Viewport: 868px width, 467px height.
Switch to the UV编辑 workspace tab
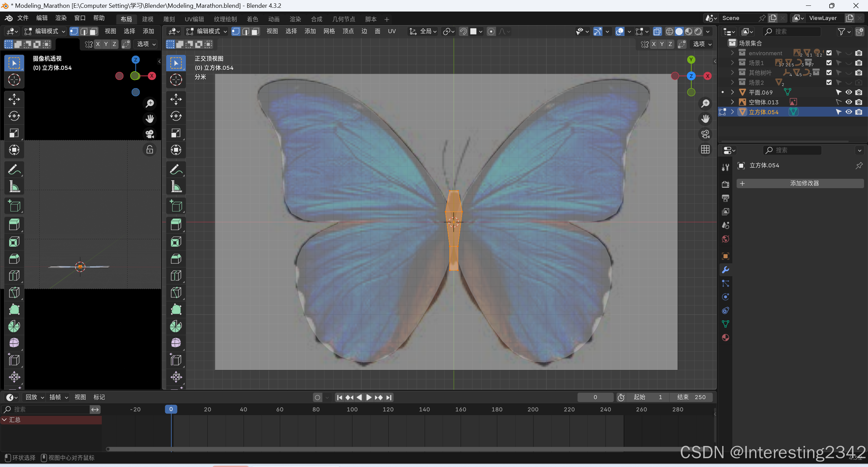click(x=194, y=19)
